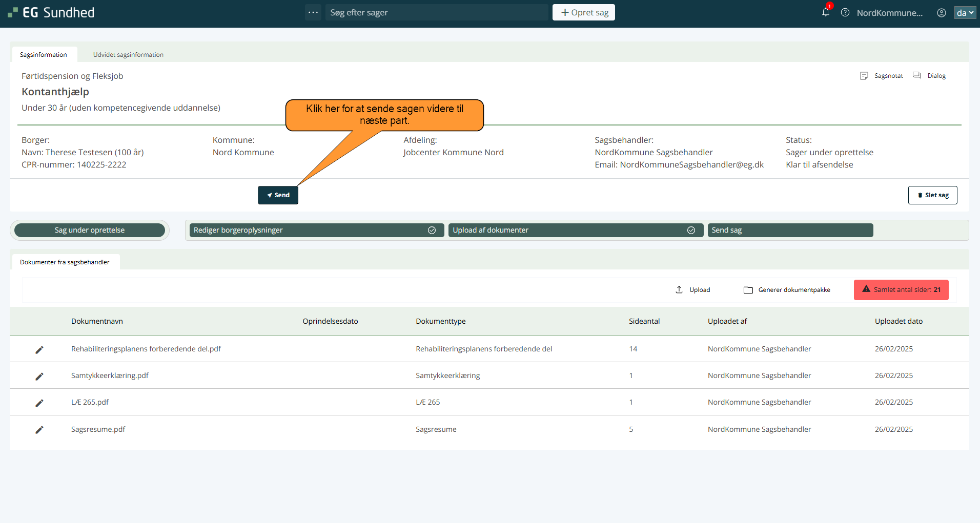980x523 pixels.
Task: Click the Upload documents button
Action: coord(693,290)
